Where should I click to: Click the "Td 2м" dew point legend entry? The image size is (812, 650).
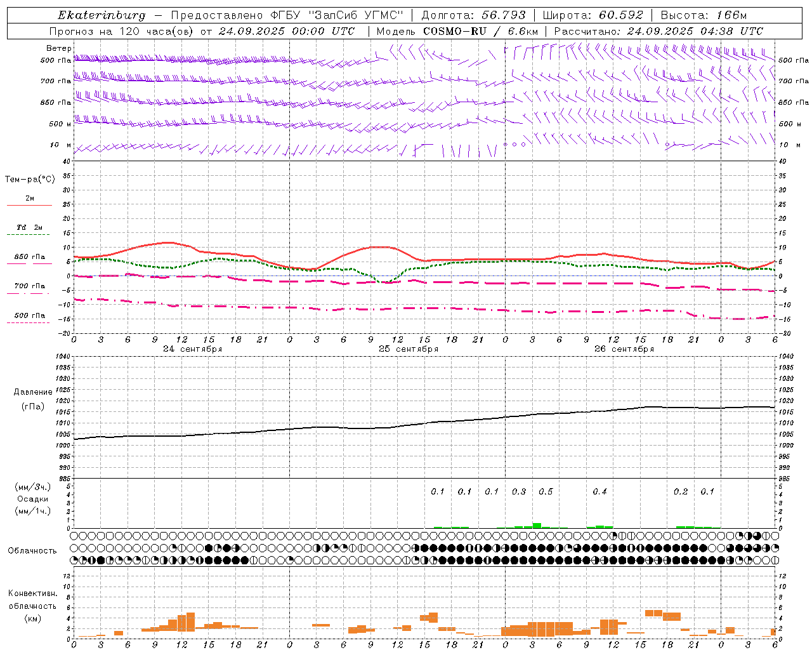pos(30,227)
